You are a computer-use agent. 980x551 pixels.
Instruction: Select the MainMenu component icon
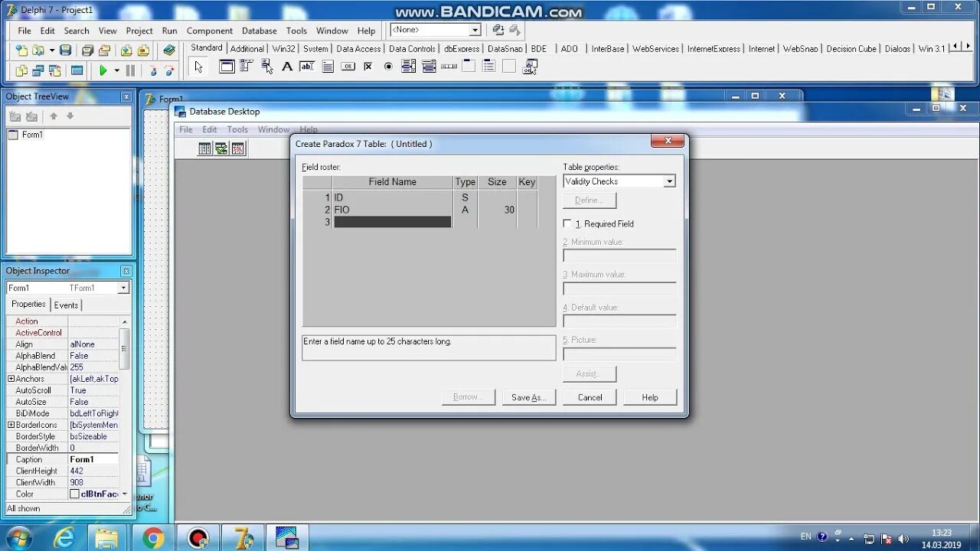click(247, 67)
